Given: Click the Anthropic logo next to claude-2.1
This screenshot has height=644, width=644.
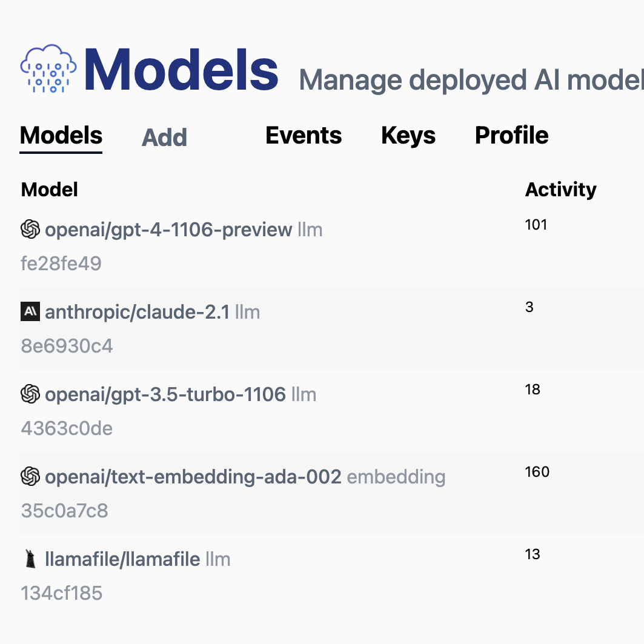Looking at the screenshot, I should click(30, 312).
